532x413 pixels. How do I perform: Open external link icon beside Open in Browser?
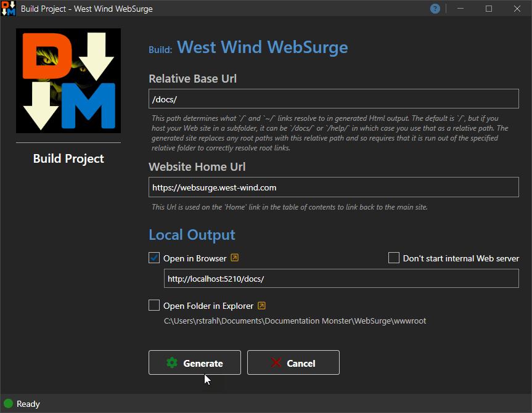234,258
